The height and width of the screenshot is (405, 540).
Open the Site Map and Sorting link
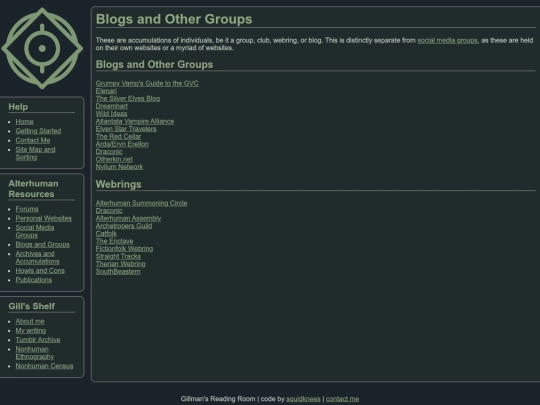point(35,153)
